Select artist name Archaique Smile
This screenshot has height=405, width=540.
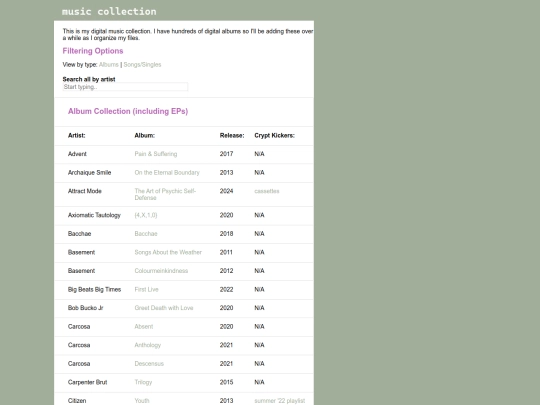[90, 173]
